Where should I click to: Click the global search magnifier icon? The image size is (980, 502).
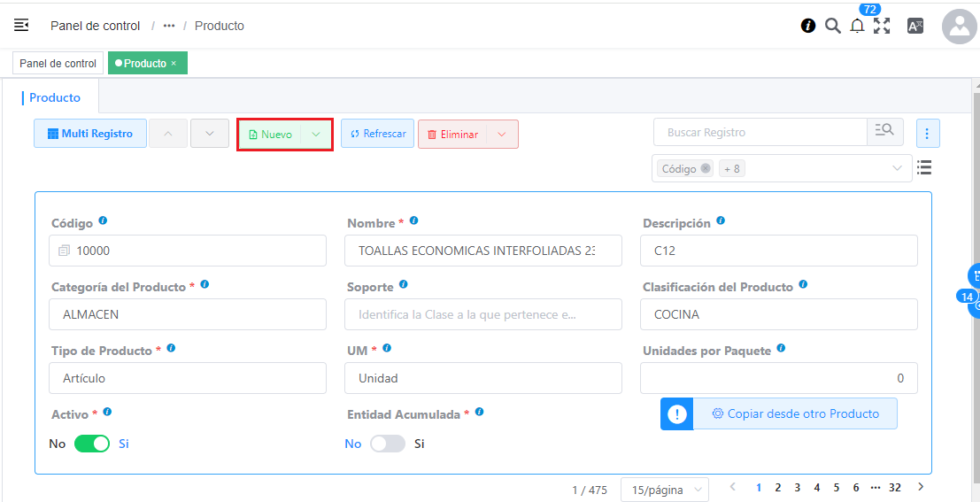click(x=832, y=26)
